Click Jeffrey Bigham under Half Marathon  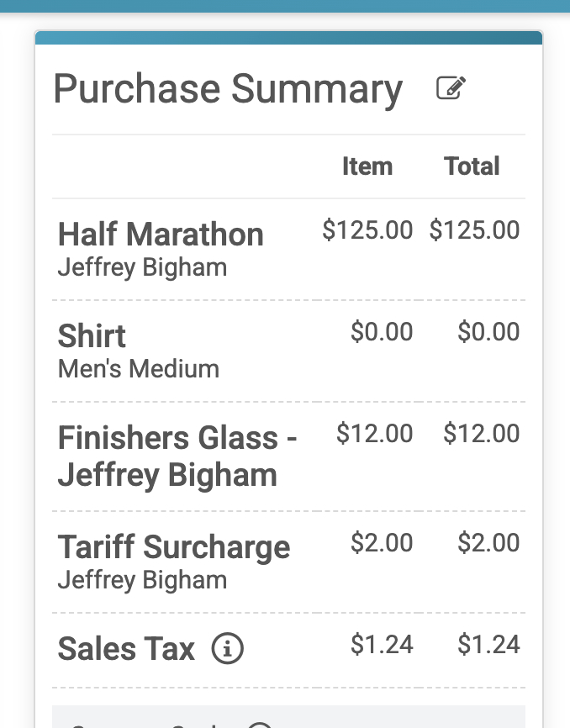[x=142, y=268]
